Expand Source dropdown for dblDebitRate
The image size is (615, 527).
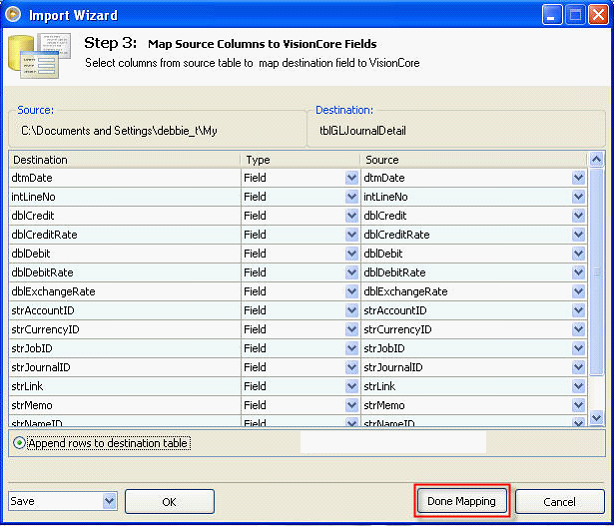click(578, 273)
